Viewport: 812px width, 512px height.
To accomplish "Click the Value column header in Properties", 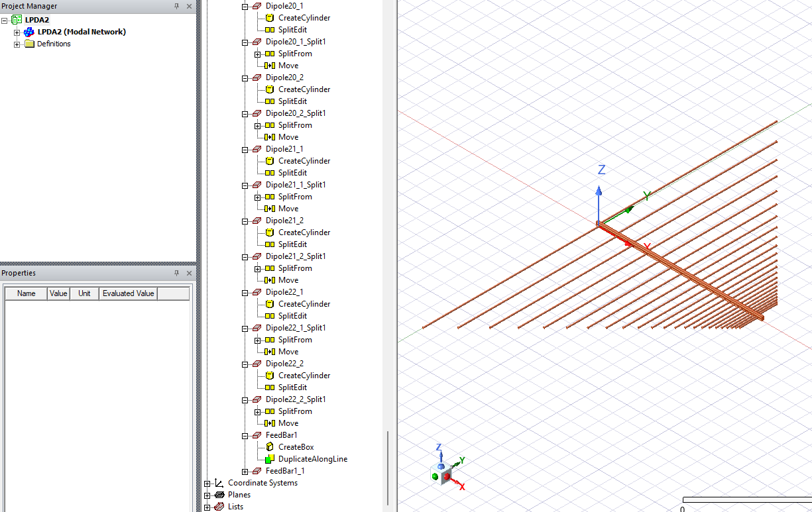I will point(58,293).
